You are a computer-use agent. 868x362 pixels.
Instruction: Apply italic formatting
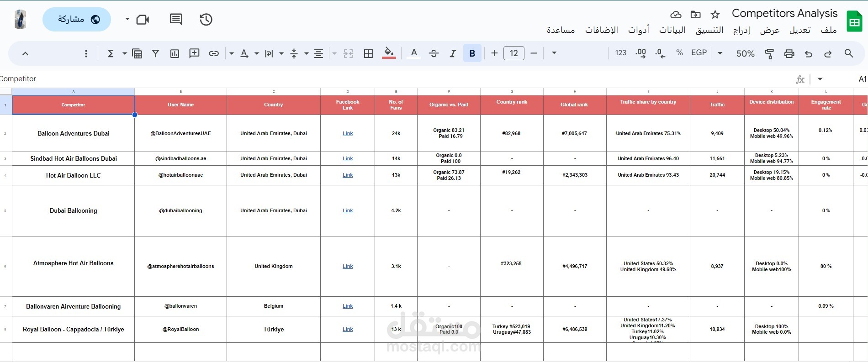(453, 53)
